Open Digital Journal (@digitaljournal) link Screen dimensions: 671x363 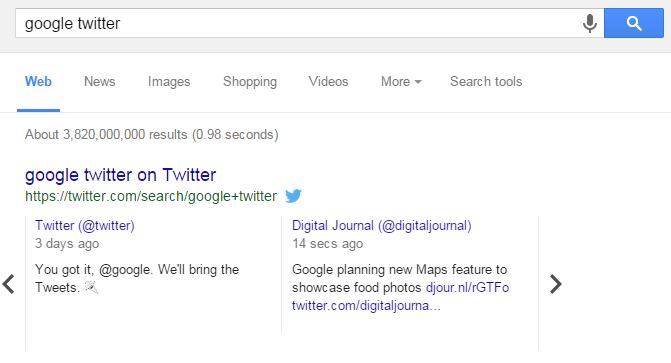(382, 226)
